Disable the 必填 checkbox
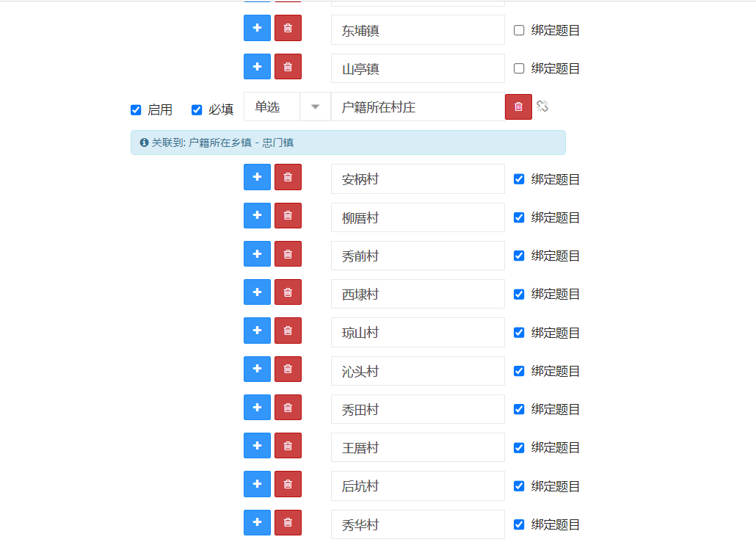Image resolution: width=756 pixels, height=545 pixels. coord(197,109)
